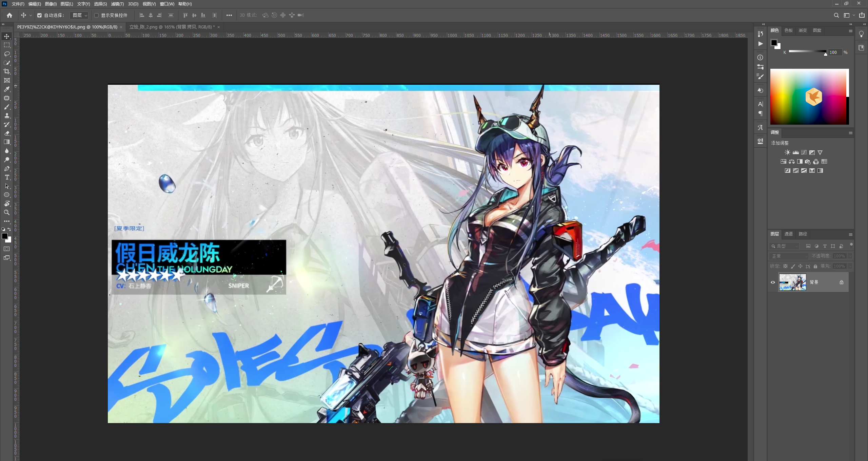This screenshot has width=868, height=461.
Task: Click the K value input field showing 100
Action: [835, 53]
